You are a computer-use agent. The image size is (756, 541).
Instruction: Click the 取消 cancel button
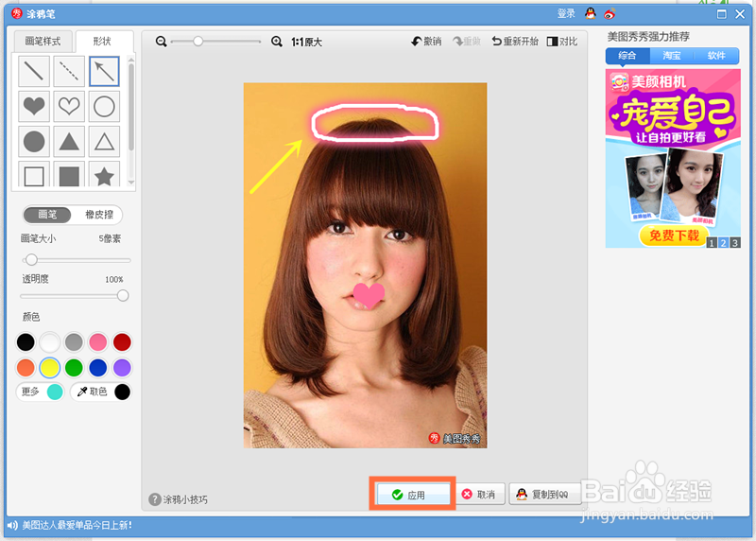(479, 495)
